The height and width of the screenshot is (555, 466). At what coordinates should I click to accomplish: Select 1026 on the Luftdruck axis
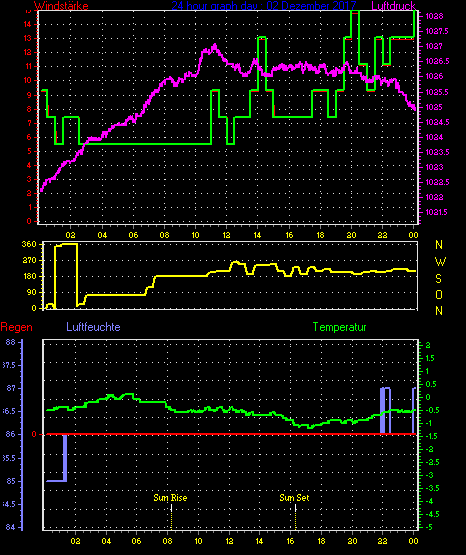(434, 76)
